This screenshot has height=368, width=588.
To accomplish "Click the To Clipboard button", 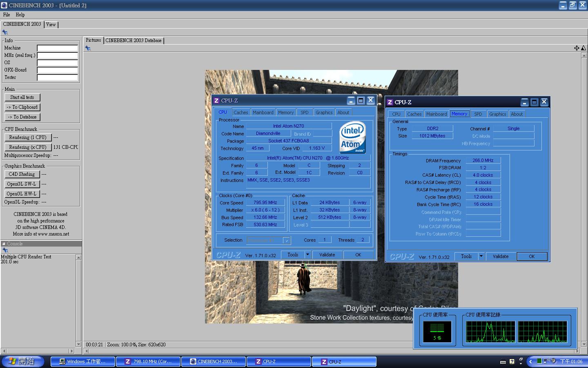I will click(x=22, y=107).
